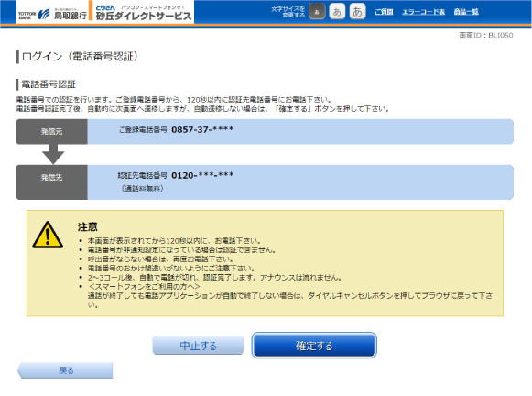The height and width of the screenshot is (396, 532).
Task: Open the 砂丘ダイレクトサービス logo banner
Action: pos(143,13)
